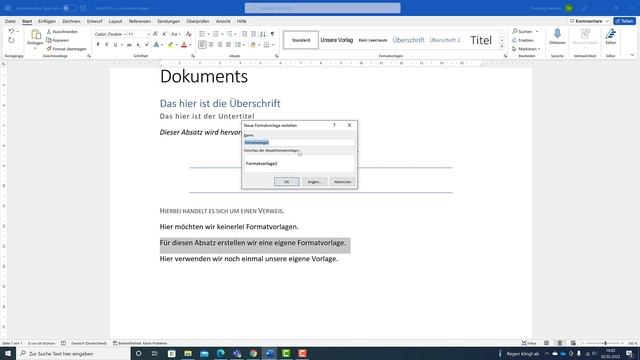
Task: Click Abbrechen in the dialog
Action: click(342, 182)
